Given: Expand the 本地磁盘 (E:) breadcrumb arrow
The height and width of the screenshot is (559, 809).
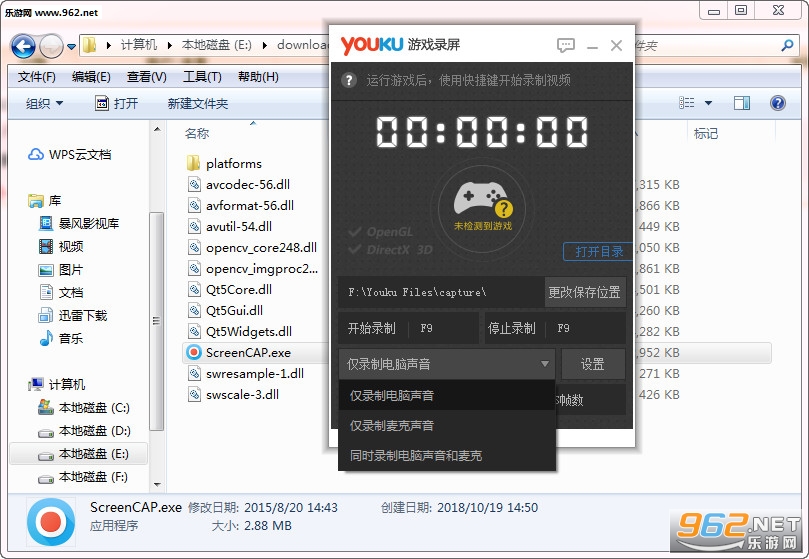Looking at the screenshot, I should click(264, 45).
